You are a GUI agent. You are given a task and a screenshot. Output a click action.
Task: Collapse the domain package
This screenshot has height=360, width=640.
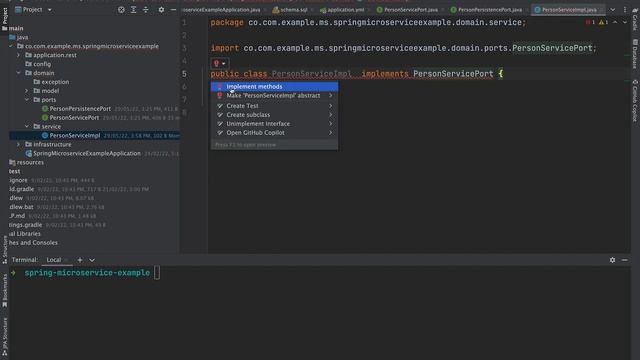pos(18,73)
